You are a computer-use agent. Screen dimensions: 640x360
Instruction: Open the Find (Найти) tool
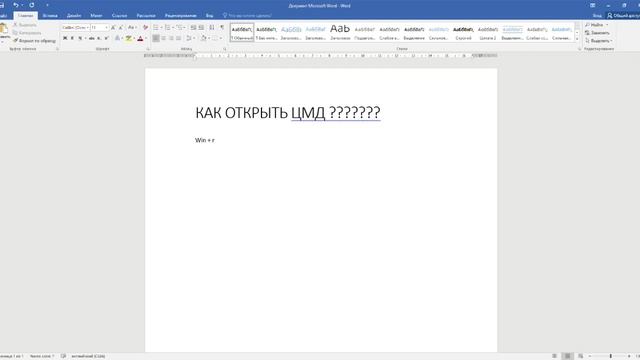pyautogui.click(x=595, y=25)
